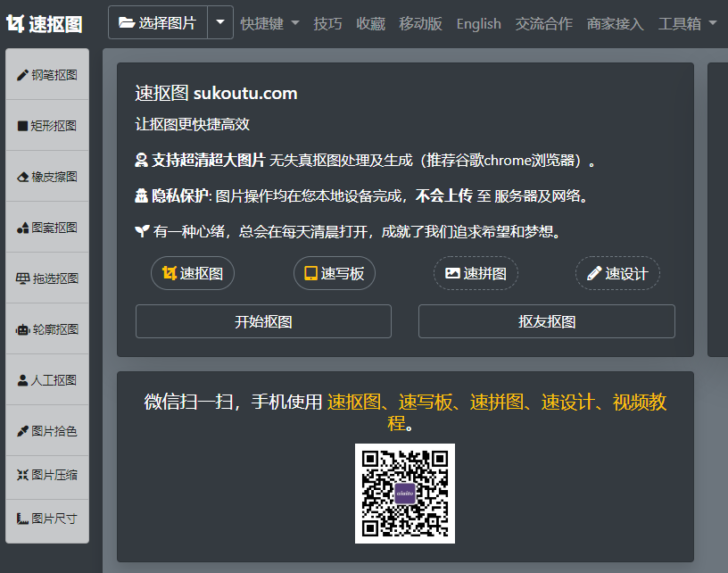Click the sprout icon before 有一种心绪
This screenshot has width=728, height=573.
coord(142,231)
